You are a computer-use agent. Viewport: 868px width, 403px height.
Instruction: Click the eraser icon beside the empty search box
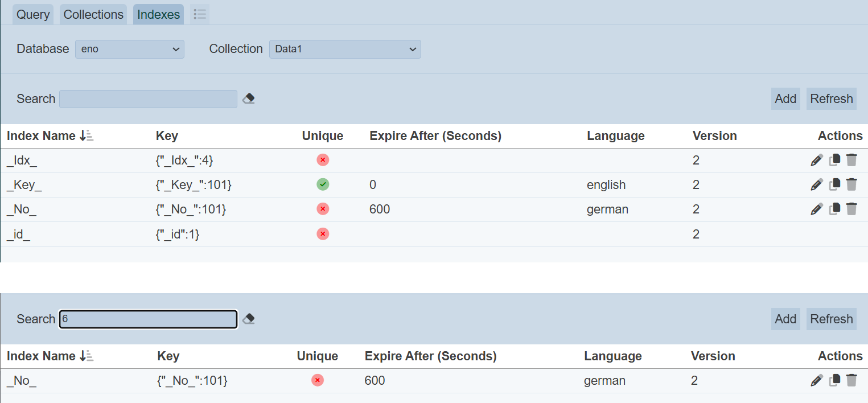[248, 99]
